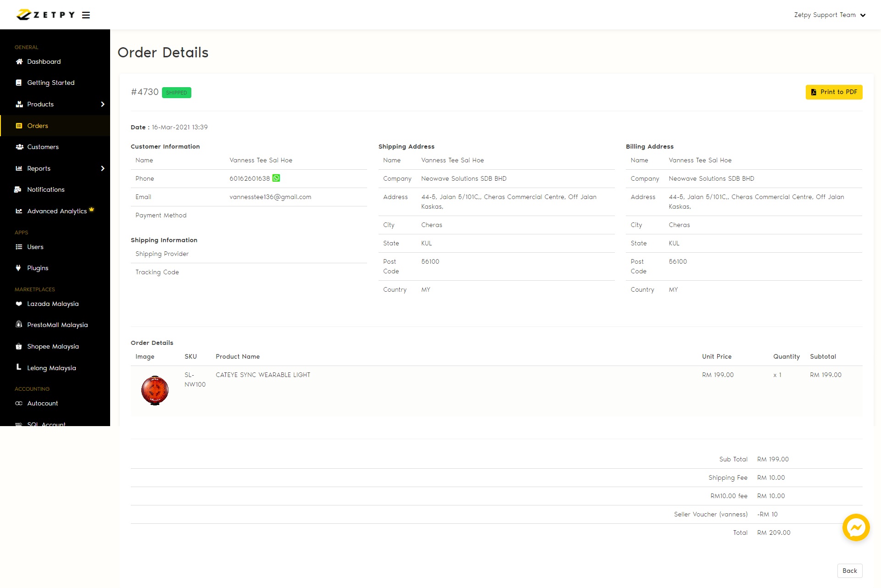Image resolution: width=881 pixels, height=588 pixels.
Task: Click the Dashboard home icon
Action: [x=19, y=61]
